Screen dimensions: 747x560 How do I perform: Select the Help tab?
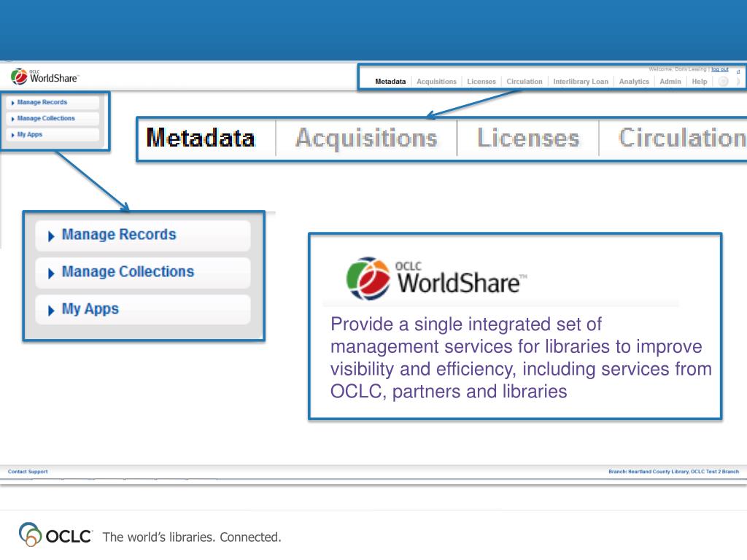(699, 82)
